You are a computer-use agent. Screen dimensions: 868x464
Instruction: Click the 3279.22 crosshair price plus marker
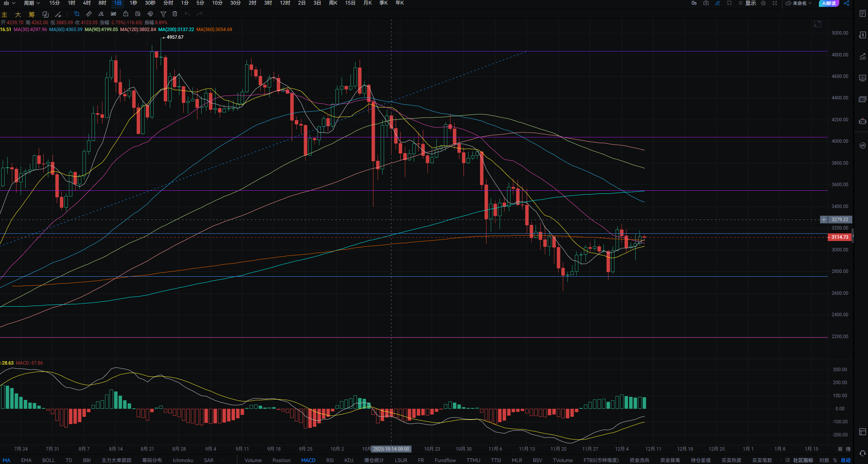tap(824, 220)
